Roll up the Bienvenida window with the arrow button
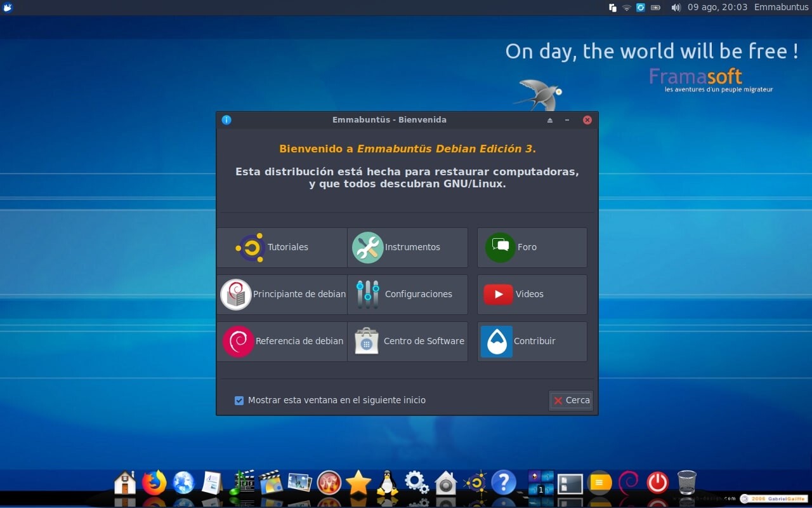The width and height of the screenshot is (812, 508). [x=550, y=120]
